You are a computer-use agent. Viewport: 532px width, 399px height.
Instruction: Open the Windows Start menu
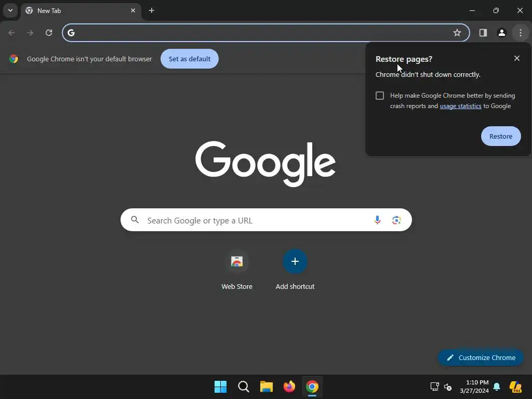[220, 387]
